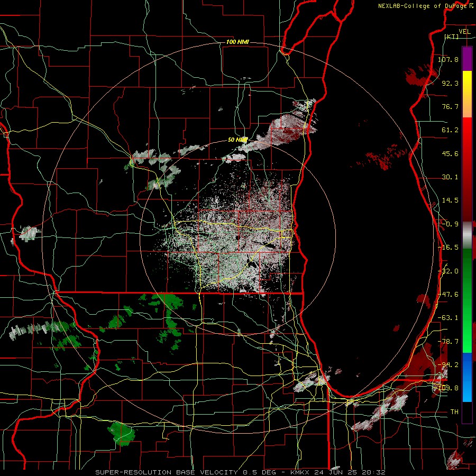Pick the gray-white segment of color bar

(x=467, y=235)
